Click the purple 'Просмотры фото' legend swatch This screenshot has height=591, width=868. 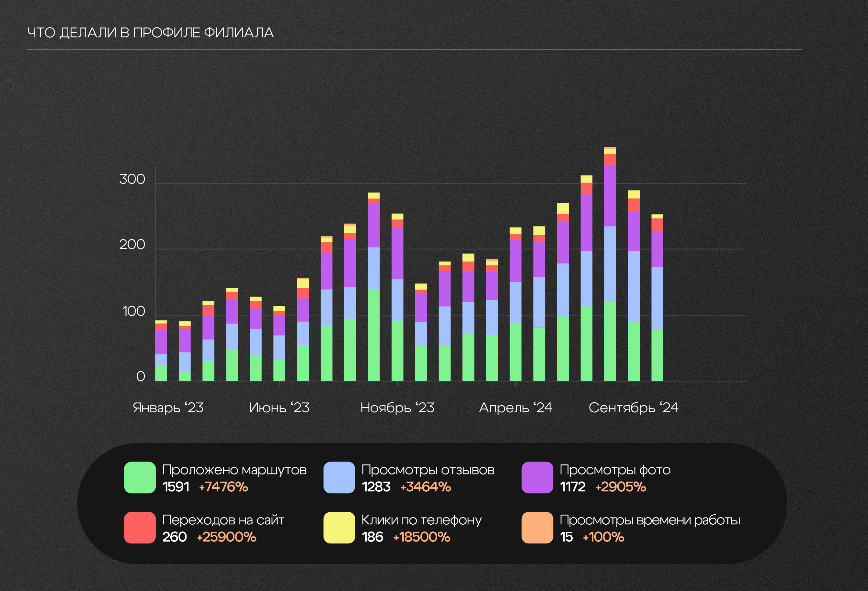tap(537, 477)
